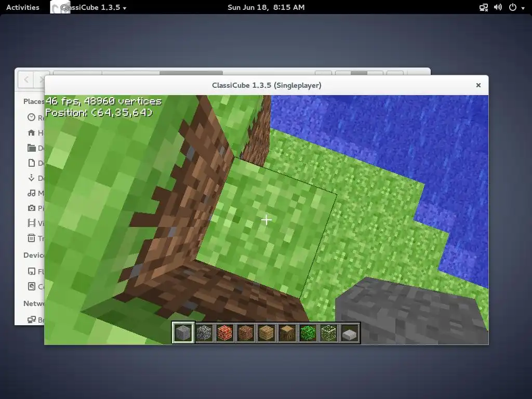Open the Pictures camera icon in Files sidebar

32,208
